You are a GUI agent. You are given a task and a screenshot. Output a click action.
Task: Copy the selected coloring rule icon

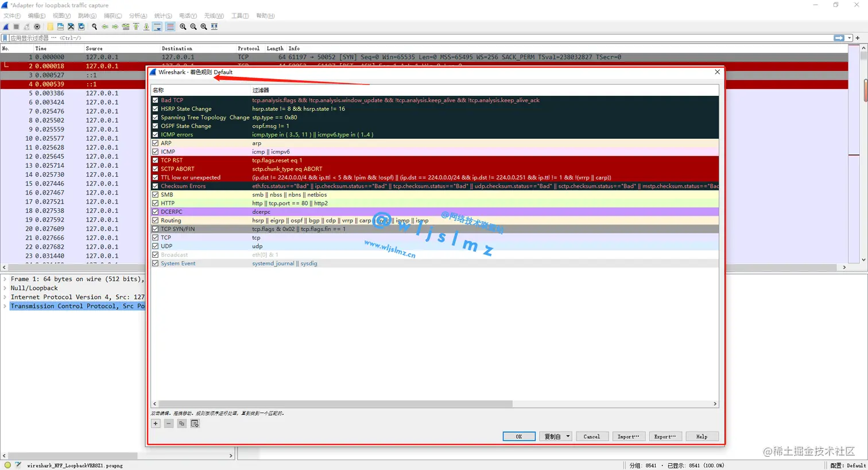[x=182, y=424]
